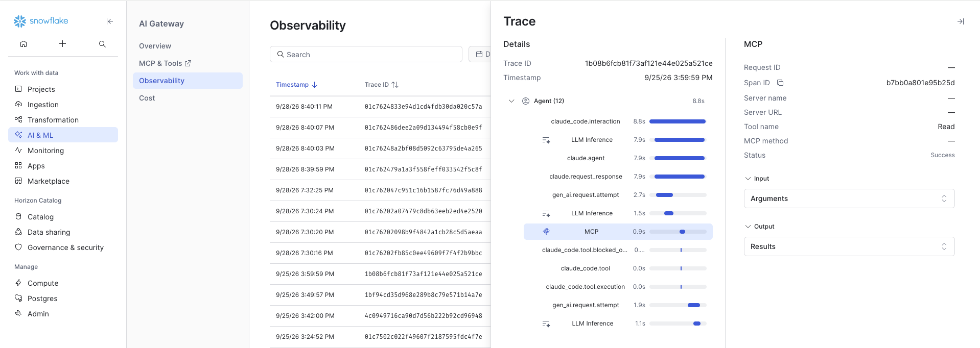Sort by the Timestamp column

click(296, 85)
